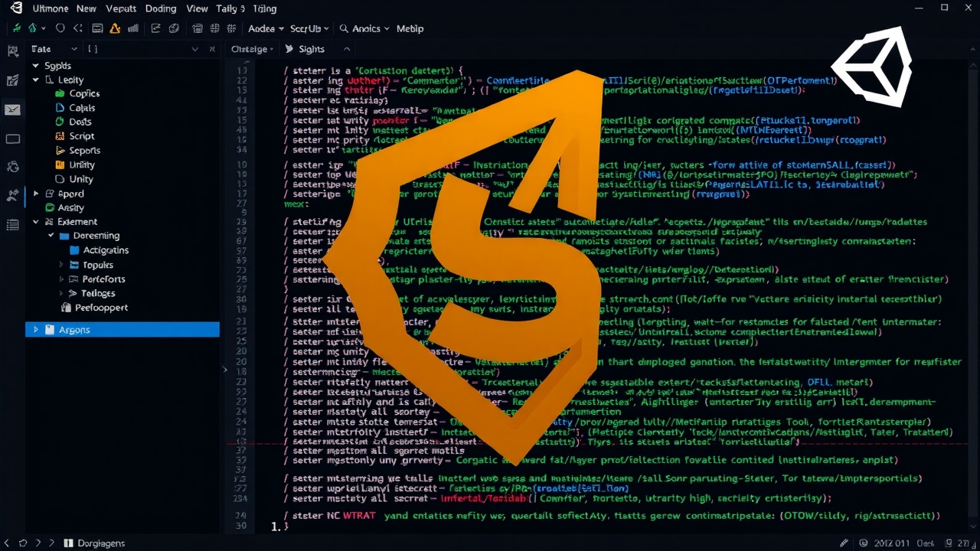Select the rectangle monitor icon in activity bar
This screenshot has height=551, width=980.
tap(12, 139)
